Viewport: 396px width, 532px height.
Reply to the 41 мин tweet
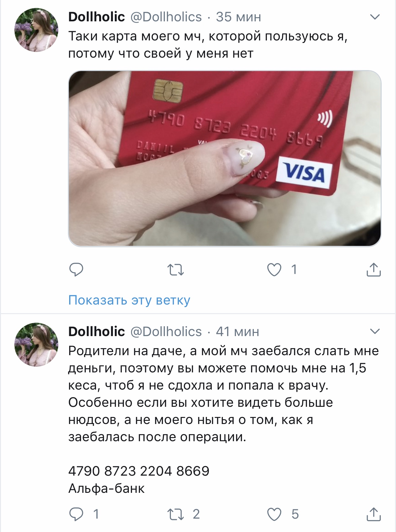(x=76, y=514)
